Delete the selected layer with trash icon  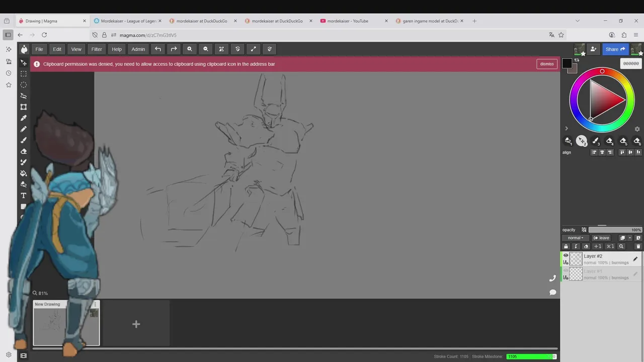click(638, 246)
